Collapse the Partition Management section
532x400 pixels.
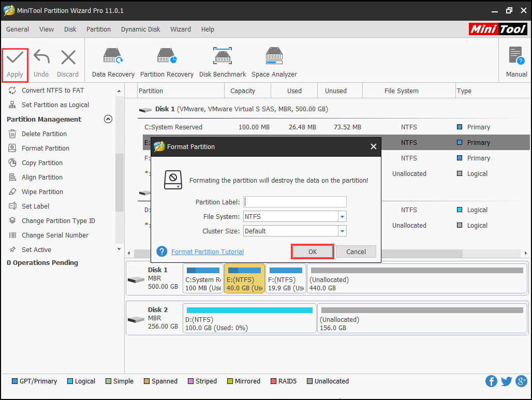click(x=108, y=119)
